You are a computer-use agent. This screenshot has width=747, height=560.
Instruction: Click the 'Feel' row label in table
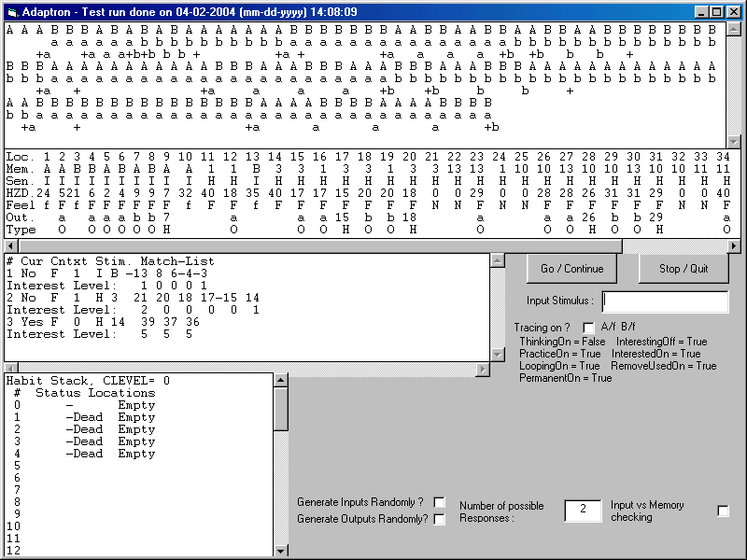[x=21, y=205]
